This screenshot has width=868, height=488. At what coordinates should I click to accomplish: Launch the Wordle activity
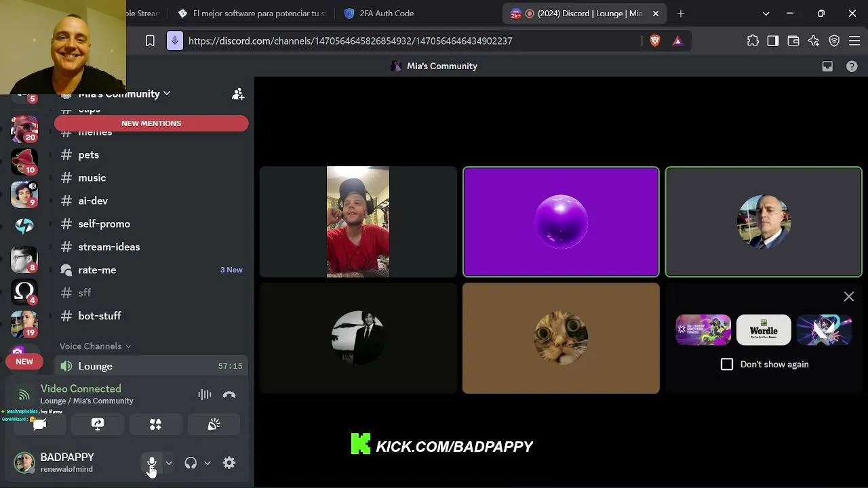point(764,330)
